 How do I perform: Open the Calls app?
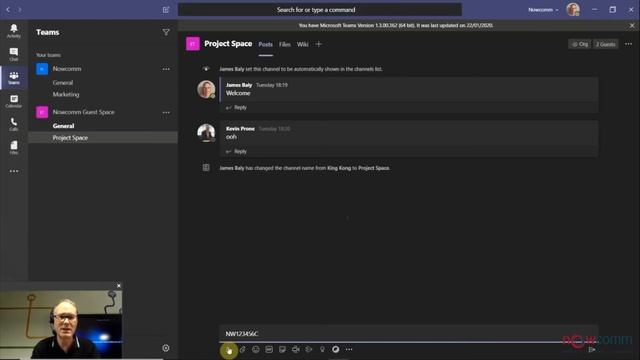pos(13,124)
